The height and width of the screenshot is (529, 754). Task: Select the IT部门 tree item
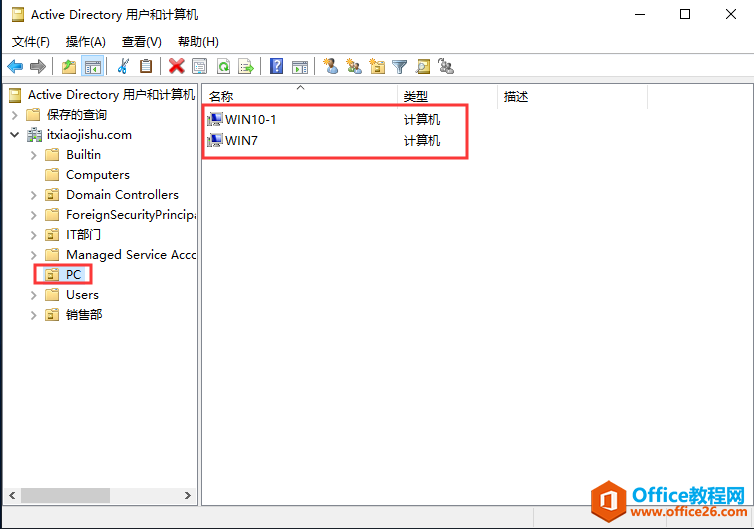tap(83, 235)
